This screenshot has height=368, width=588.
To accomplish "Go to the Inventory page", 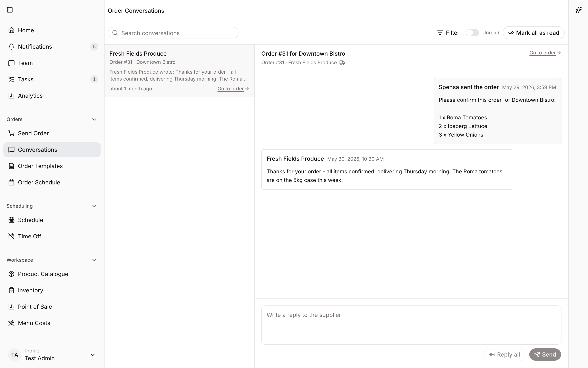I will (52, 290).
